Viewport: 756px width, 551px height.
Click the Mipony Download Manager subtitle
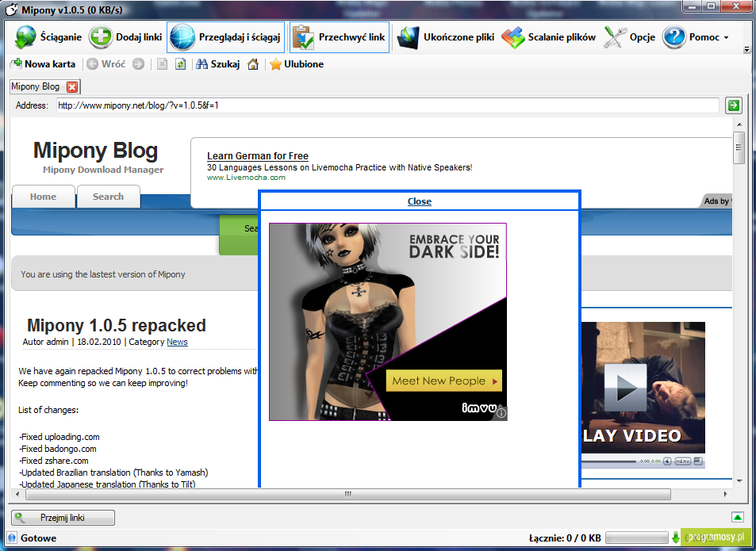pyautogui.click(x=103, y=170)
